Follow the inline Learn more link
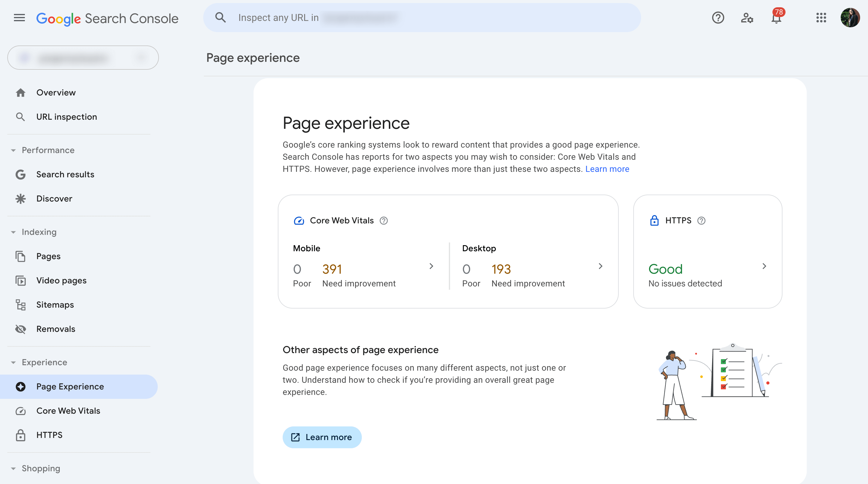This screenshot has height=484, width=868. (x=607, y=169)
